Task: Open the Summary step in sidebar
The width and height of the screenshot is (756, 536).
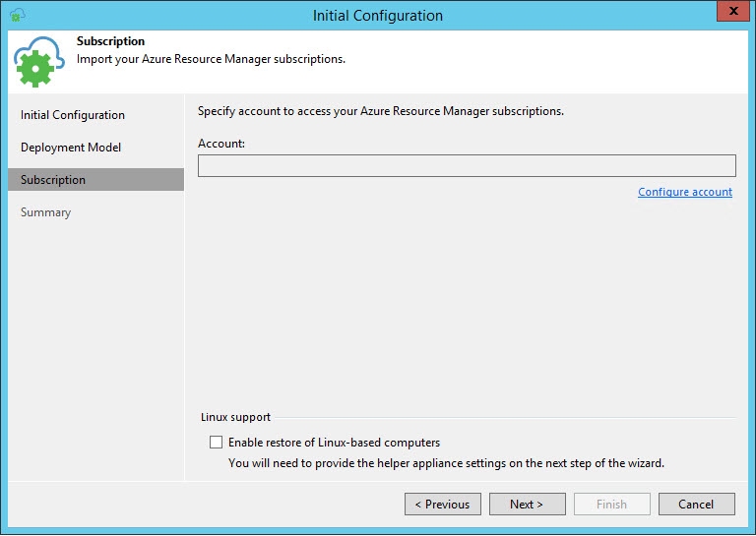Action: click(x=46, y=212)
